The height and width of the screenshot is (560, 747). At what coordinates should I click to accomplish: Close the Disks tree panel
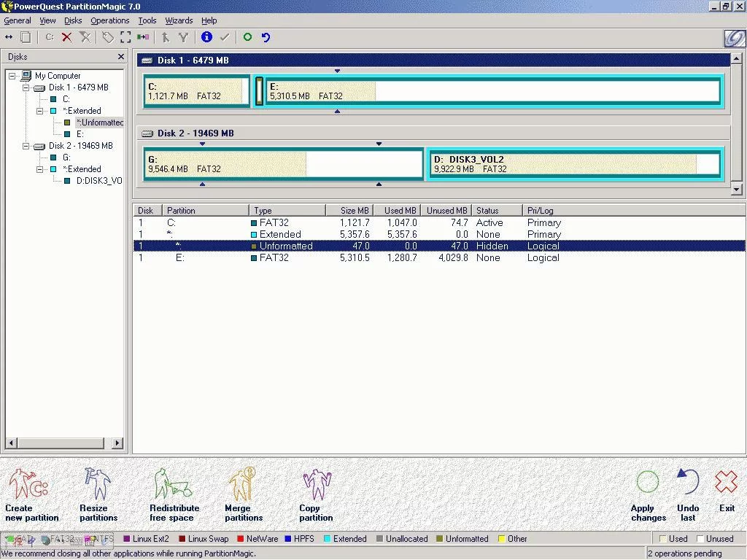121,57
